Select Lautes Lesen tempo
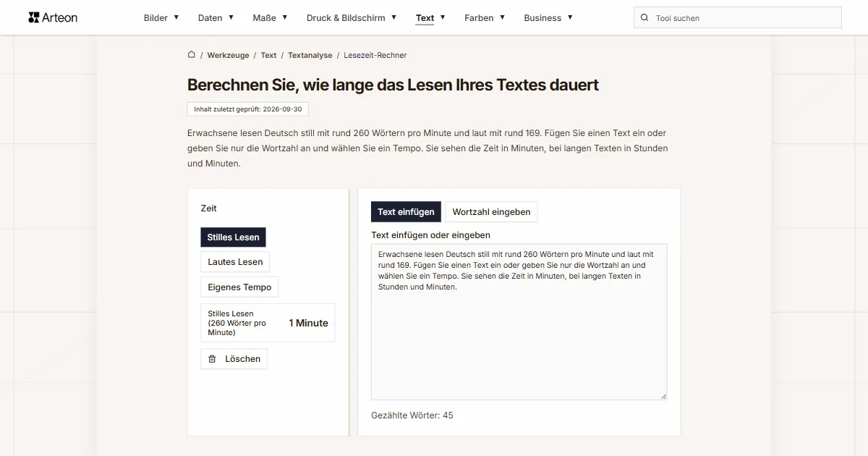This screenshot has height=456, width=868. (x=235, y=262)
